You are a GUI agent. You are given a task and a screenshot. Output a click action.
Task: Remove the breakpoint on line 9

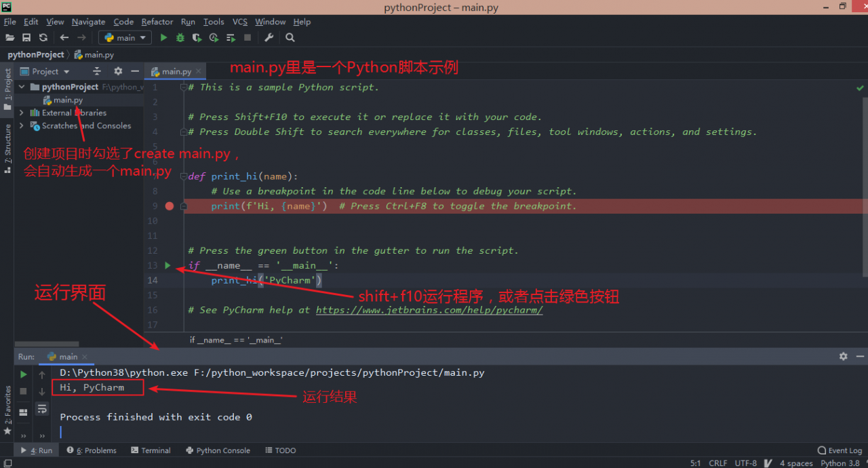point(170,206)
